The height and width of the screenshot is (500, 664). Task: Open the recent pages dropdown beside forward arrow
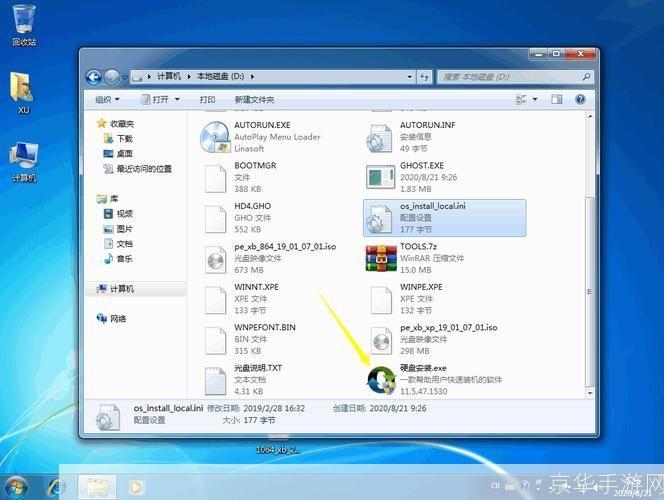[x=124, y=77]
